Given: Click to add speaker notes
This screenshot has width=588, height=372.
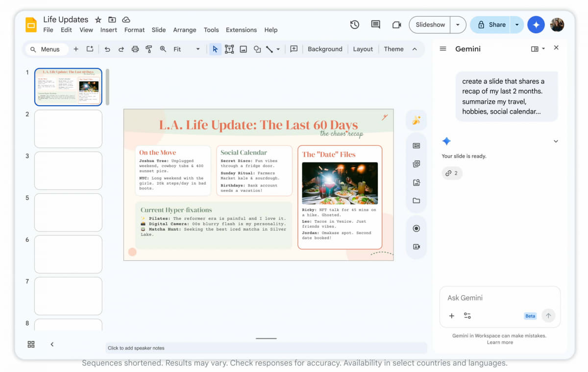Looking at the screenshot, I should [x=266, y=348].
